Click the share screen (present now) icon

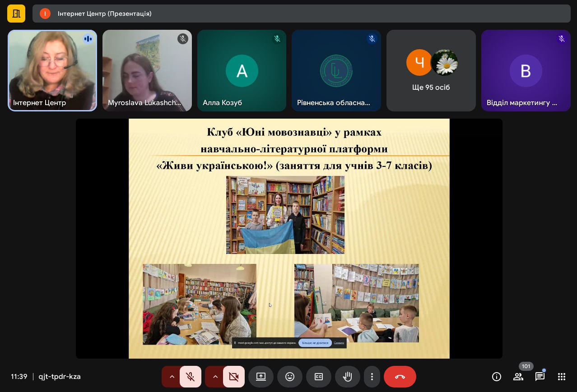261,377
